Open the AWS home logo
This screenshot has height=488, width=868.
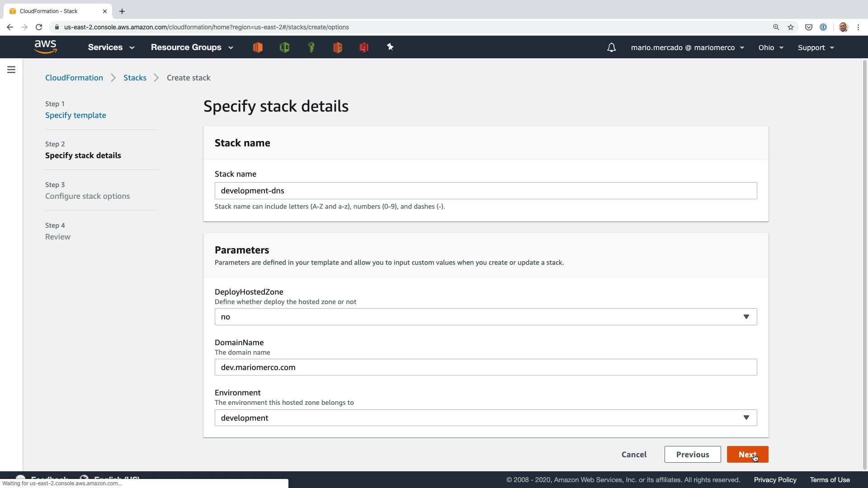point(45,47)
